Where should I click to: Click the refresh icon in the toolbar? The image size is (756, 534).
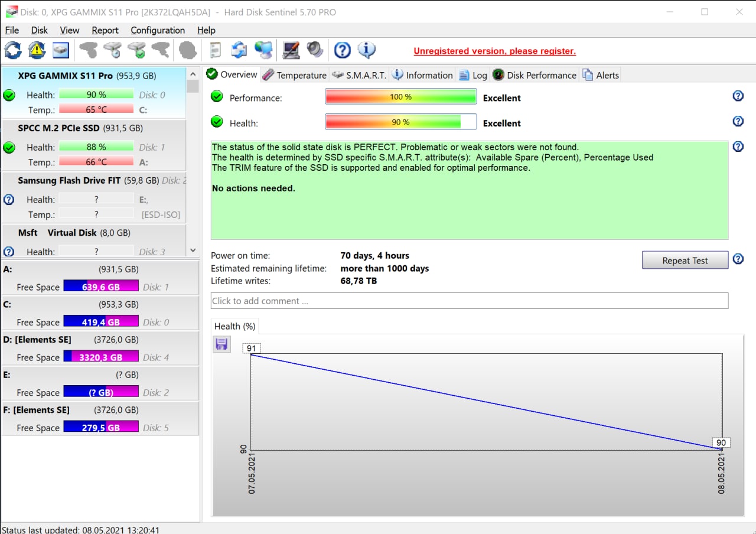13,50
